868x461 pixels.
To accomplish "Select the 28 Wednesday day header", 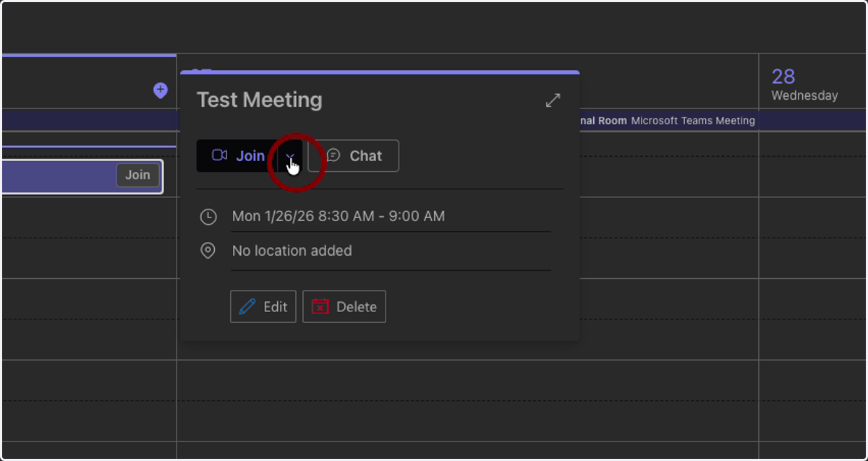I will click(804, 84).
